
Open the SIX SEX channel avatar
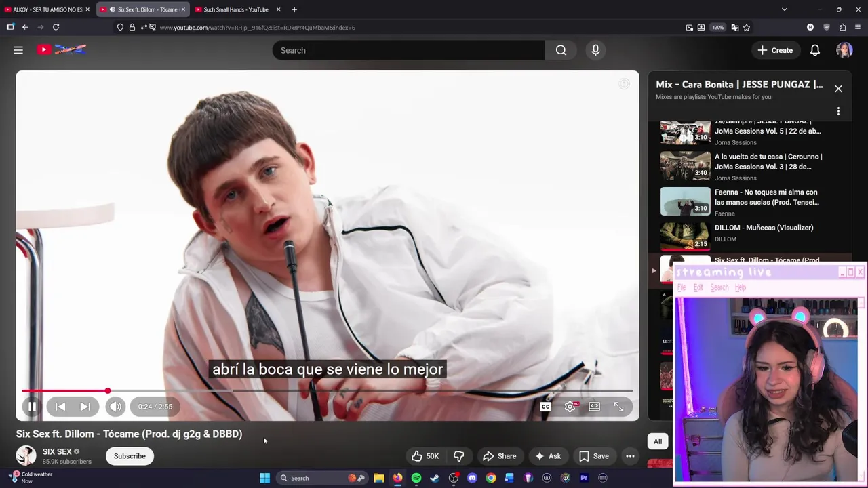coord(26,455)
